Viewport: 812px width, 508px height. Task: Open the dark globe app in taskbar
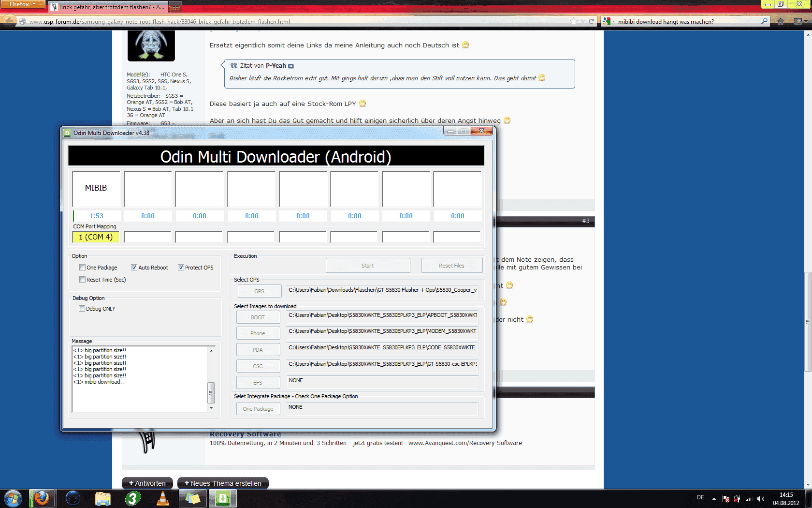[x=72, y=498]
